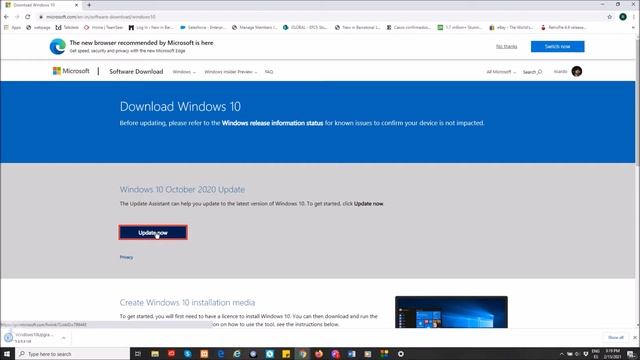Screen dimensions: 640x360
Task: Open the Settings gear taskbar icon
Action: click(x=401, y=354)
